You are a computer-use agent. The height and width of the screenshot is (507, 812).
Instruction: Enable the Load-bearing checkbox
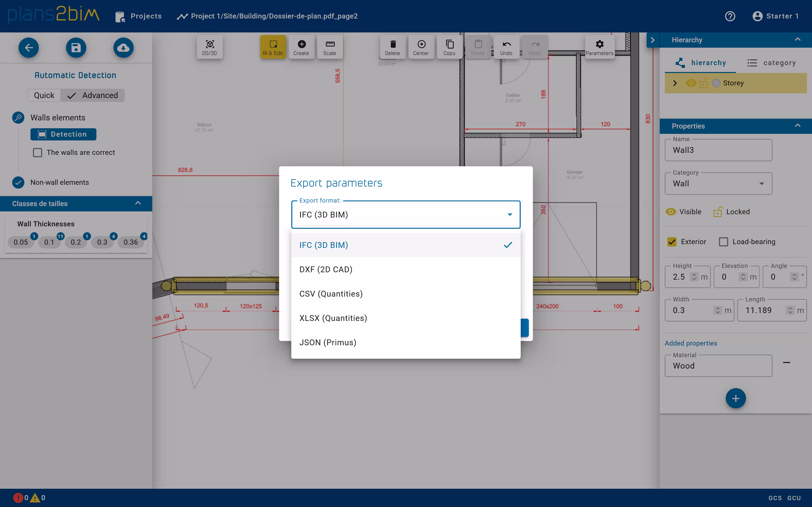tap(723, 241)
